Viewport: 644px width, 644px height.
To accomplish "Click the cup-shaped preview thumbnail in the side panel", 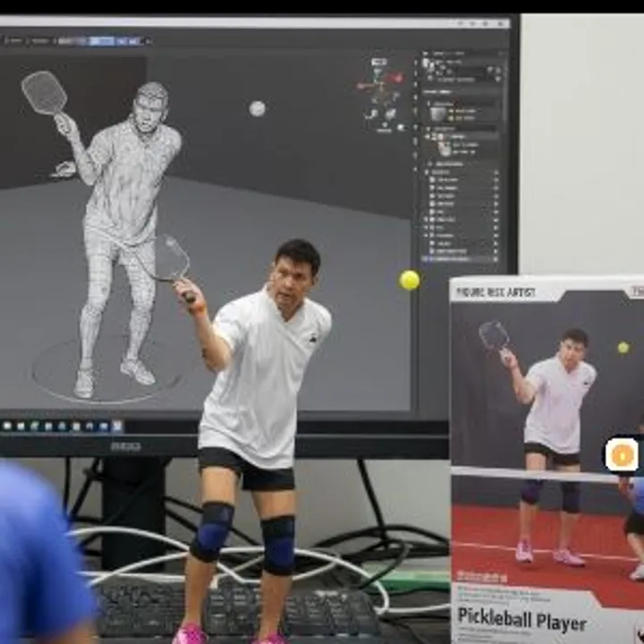I will (438, 113).
